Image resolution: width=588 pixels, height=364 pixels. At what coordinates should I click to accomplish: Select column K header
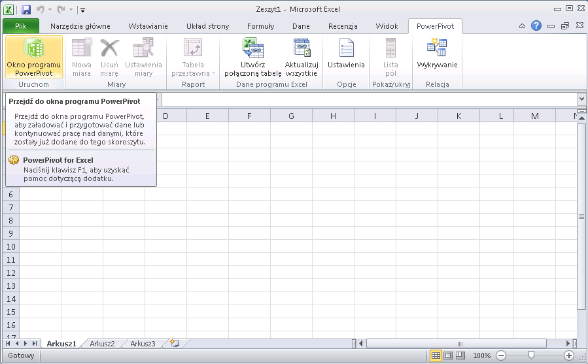(x=458, y=116)
